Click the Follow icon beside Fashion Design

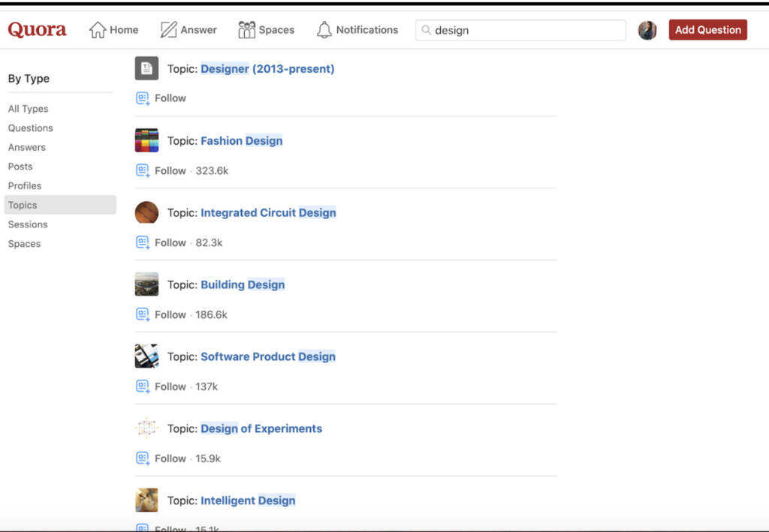pos(143,170)
